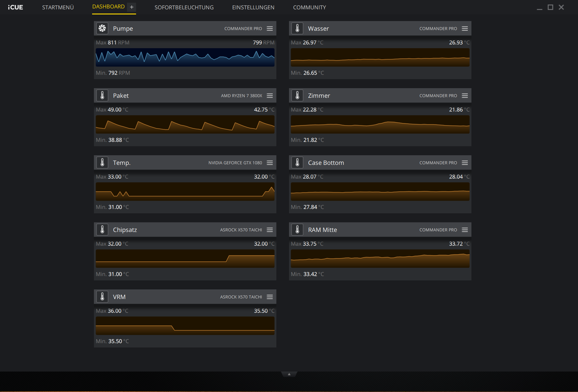Click the RAM Mitte thermometer icon
Image resolution: width=578 pixels, height=392 pixels.
297,230
